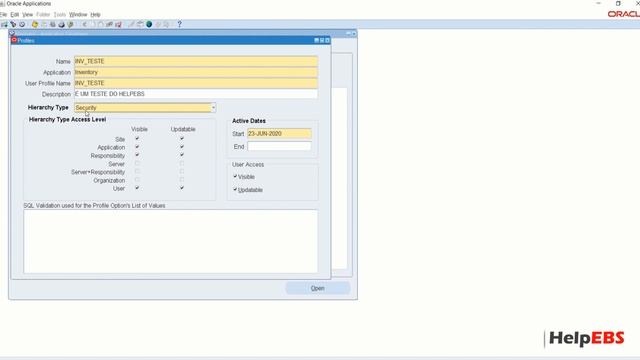Click the Folder Tools toolbar icon
640x360 pixels.
(167, 24)
